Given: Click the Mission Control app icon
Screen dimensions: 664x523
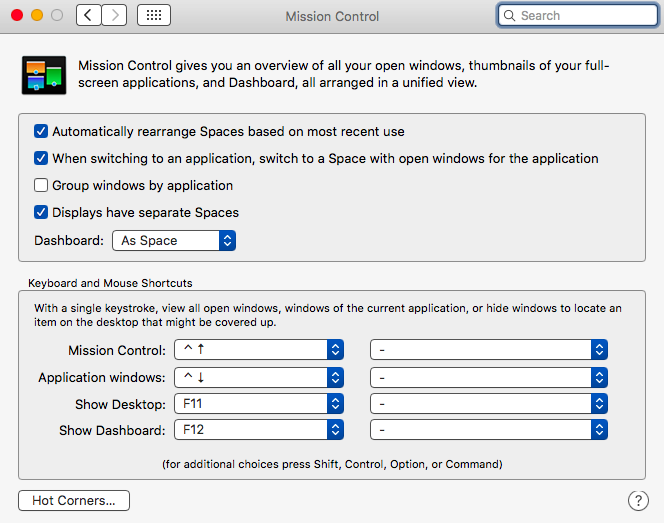Looking at the screenshot, I should (x=44, y=75).
